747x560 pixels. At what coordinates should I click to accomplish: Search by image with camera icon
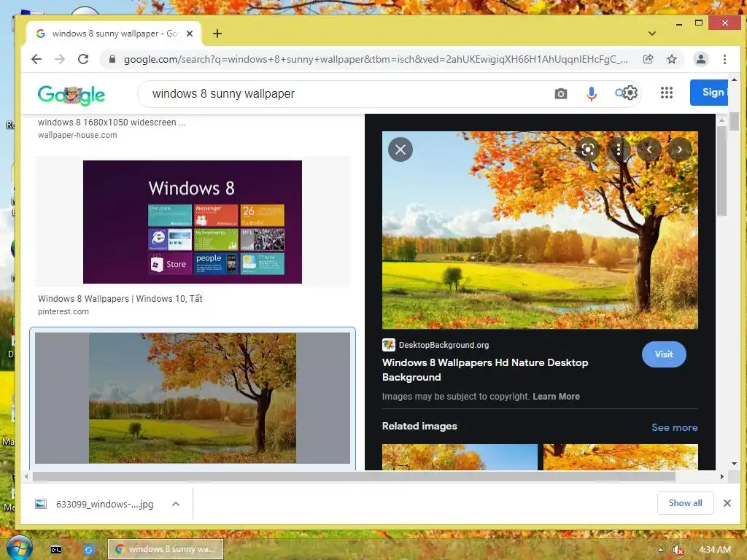coord(561,94)
